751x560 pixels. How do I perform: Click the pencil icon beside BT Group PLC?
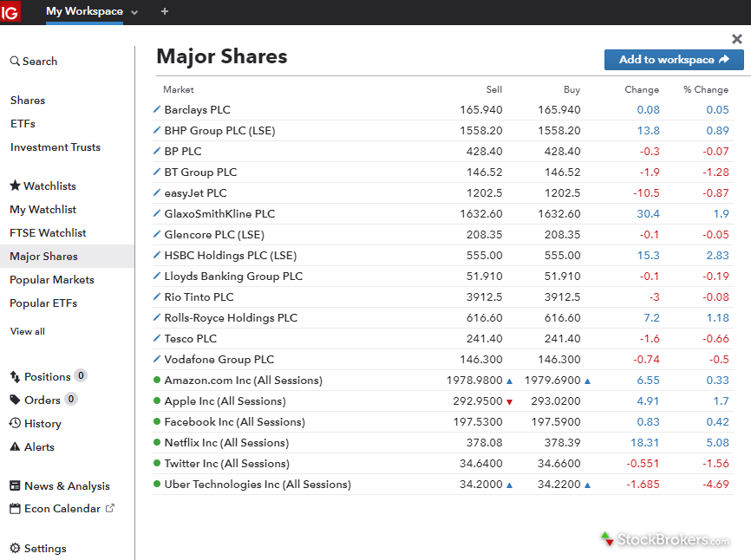(x=157, y=172)
